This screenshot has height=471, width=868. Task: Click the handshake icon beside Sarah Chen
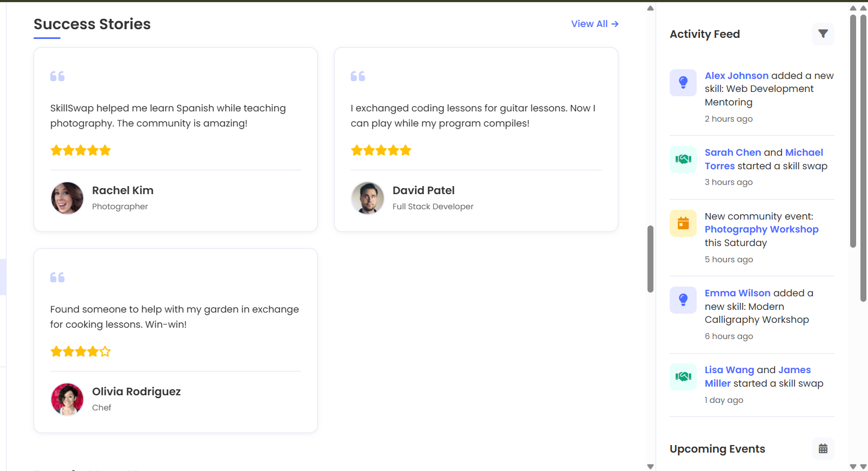pyautogui.click(x=683, y=160)
